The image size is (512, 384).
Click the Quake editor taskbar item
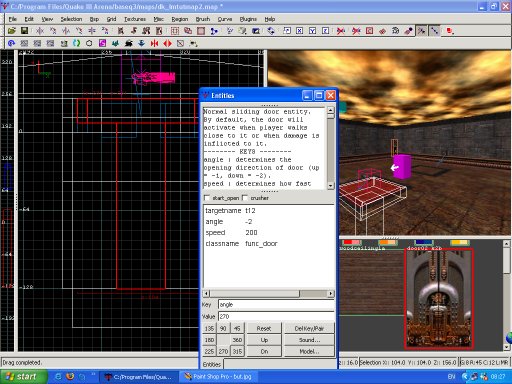[x=139, y=377]
